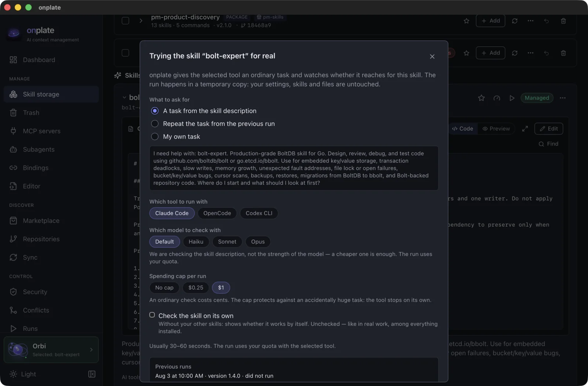Click the Skill storage cubes icon
Screen dimensions: 588x386
pos(13,94)
